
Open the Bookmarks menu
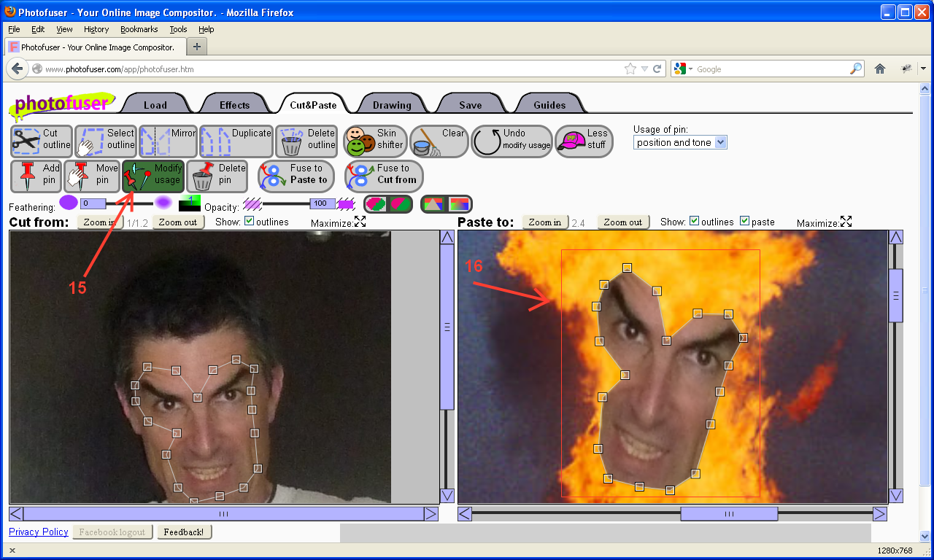pyautogui.click(x=139, y=29)
